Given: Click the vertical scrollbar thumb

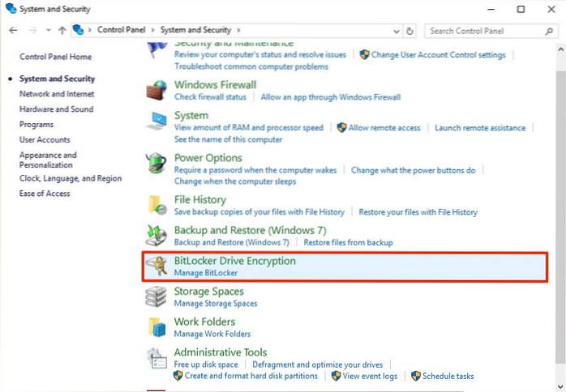Looking at the screenshot, I should point(561,216).
